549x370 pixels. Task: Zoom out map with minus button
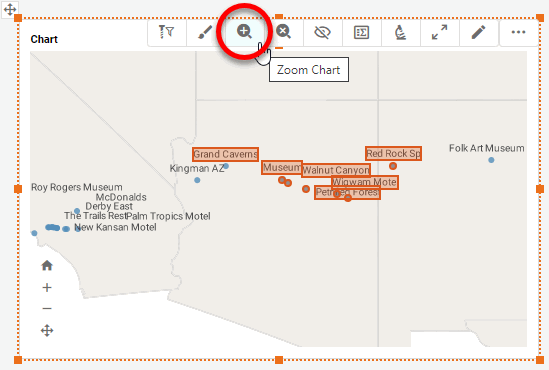47,309
